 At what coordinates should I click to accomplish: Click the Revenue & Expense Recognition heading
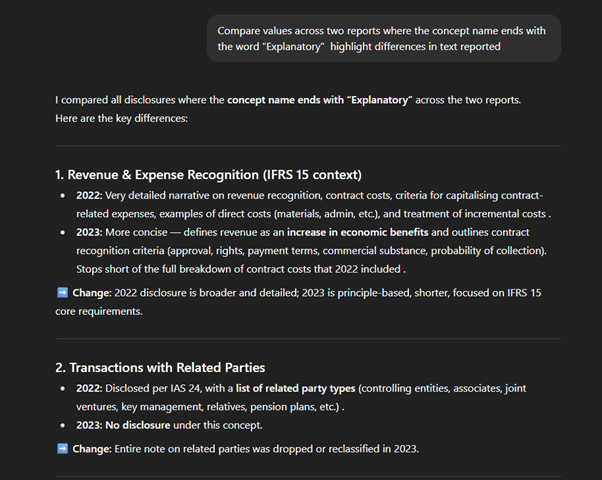point(207,175)
